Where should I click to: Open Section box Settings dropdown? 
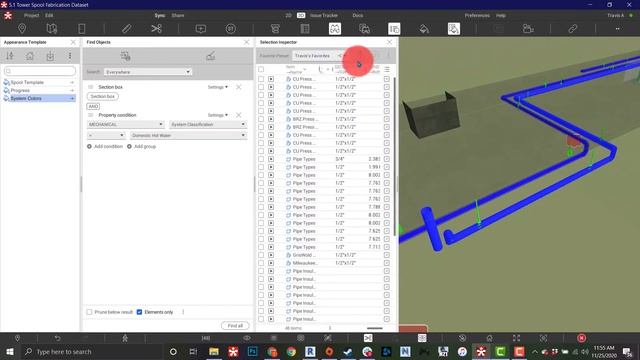218,87
